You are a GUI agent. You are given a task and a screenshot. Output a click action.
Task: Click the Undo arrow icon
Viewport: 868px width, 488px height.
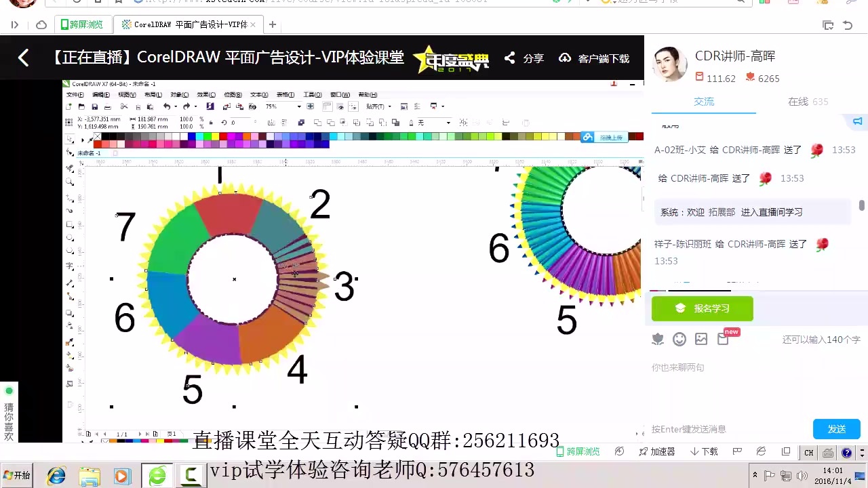coord(167,106)
